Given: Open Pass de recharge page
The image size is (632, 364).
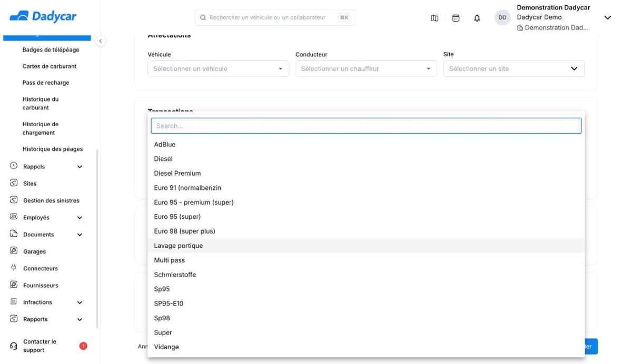Looking at the screenshot, I should pos(46,83).
